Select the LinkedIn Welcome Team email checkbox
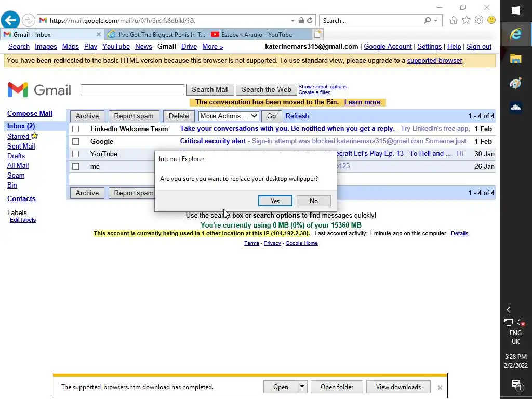The height and width of the screenshot is (399, 532). click(76, 129)
